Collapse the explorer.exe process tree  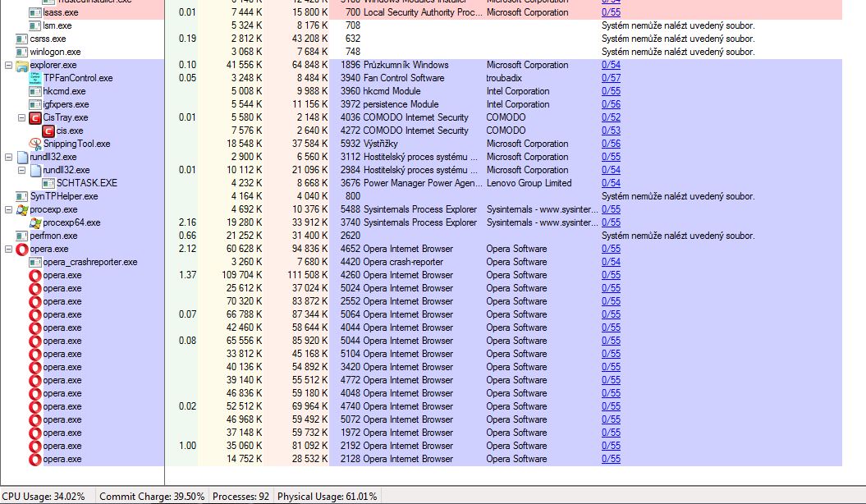(x=8, y=65)
